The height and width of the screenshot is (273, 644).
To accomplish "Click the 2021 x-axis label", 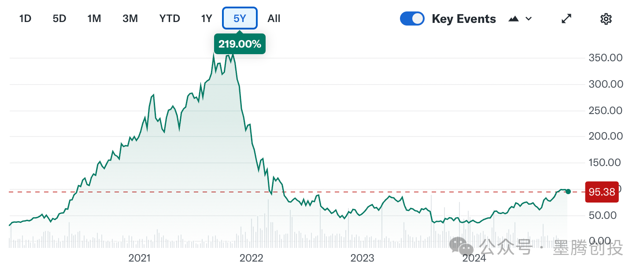I will [139, 258].
